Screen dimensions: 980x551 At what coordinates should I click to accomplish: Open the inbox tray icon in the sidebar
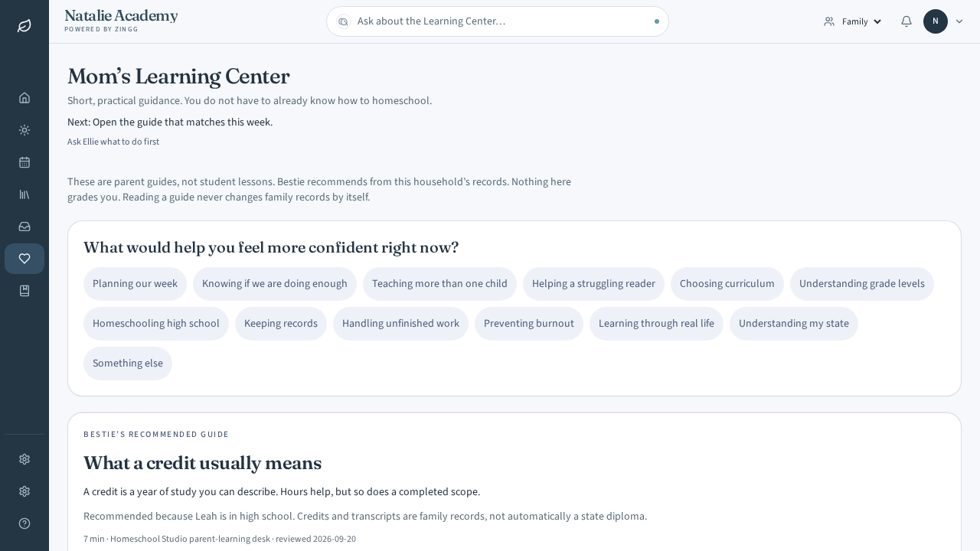tap(24, 227)
